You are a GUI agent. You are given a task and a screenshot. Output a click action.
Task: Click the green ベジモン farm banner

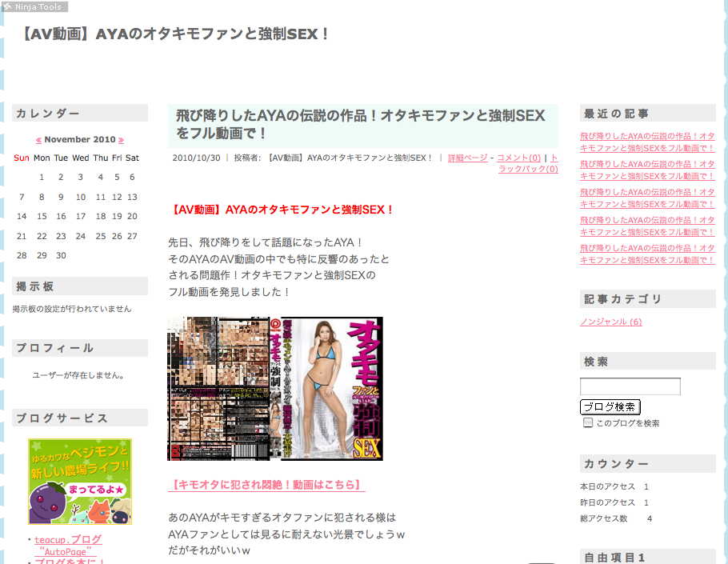[x=80, y=482]
